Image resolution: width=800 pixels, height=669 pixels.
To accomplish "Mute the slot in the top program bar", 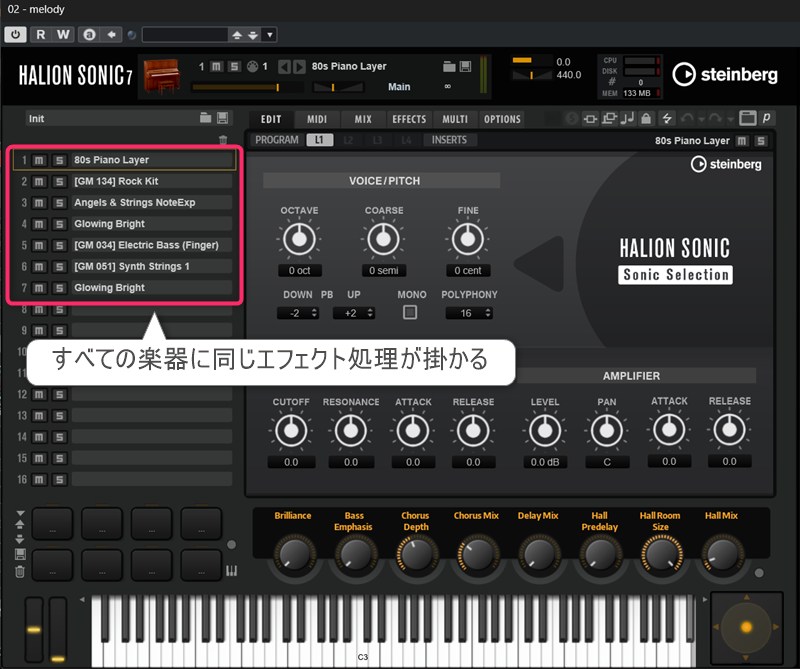I will point(216,66).
